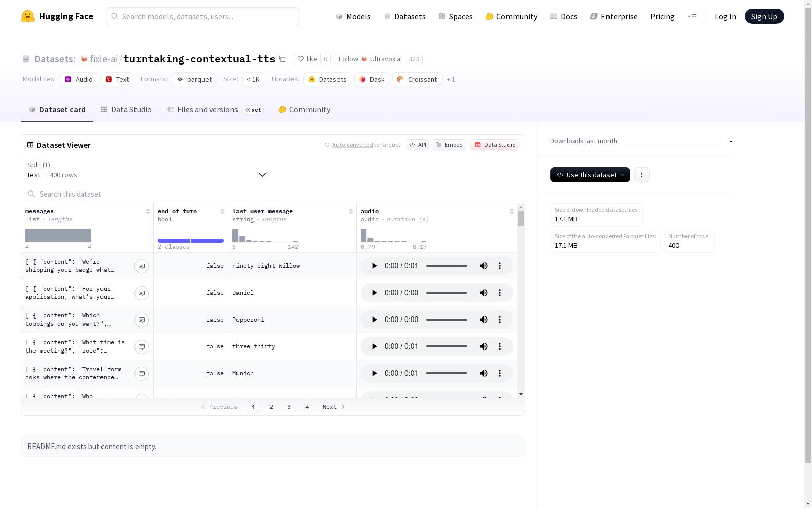
Task: Open audio options menu in Pepperoni row
Action: (500, 320)
